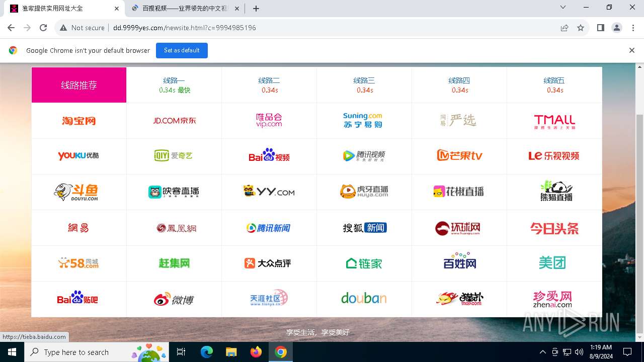The width and height of the screenshot is (644, 362).
Task: Open the Dianping logo link
Action: click(x=268, y=263)
